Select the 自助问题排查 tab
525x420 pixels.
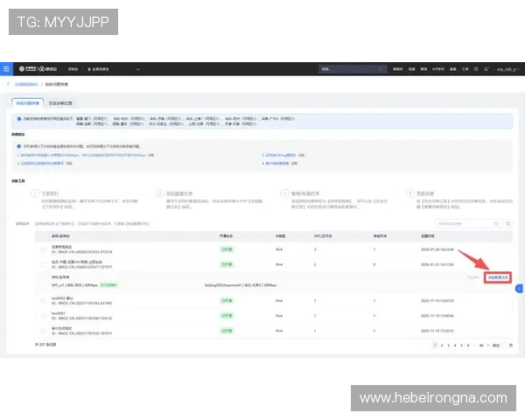tap(30, 102)
